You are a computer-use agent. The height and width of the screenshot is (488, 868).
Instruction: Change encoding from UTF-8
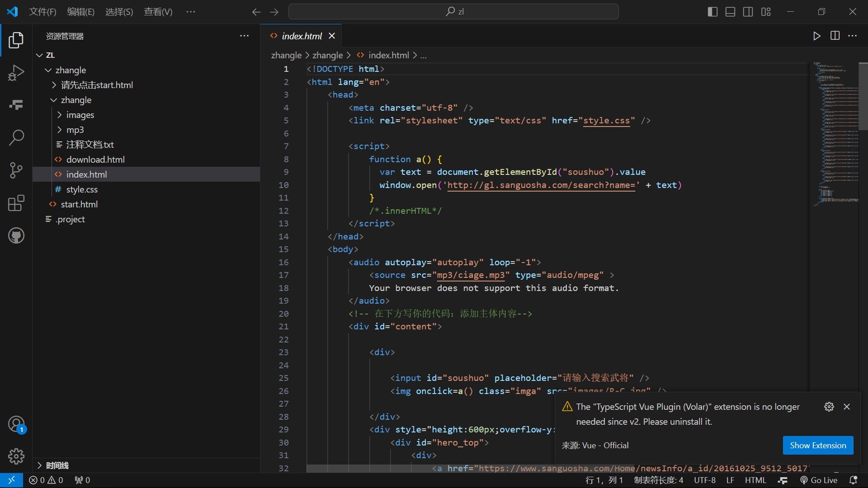705,480
